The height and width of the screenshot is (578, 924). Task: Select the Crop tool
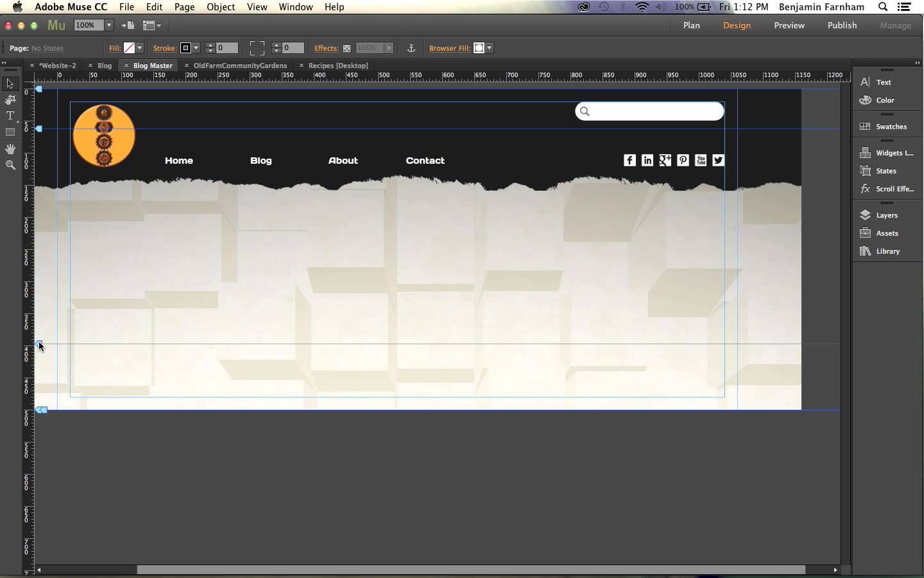10,100
